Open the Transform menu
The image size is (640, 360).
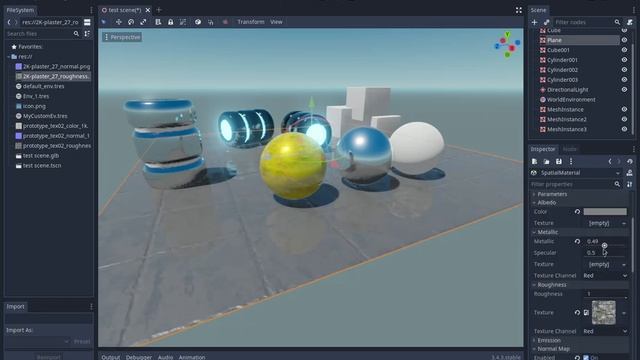(x=251, y=22)
